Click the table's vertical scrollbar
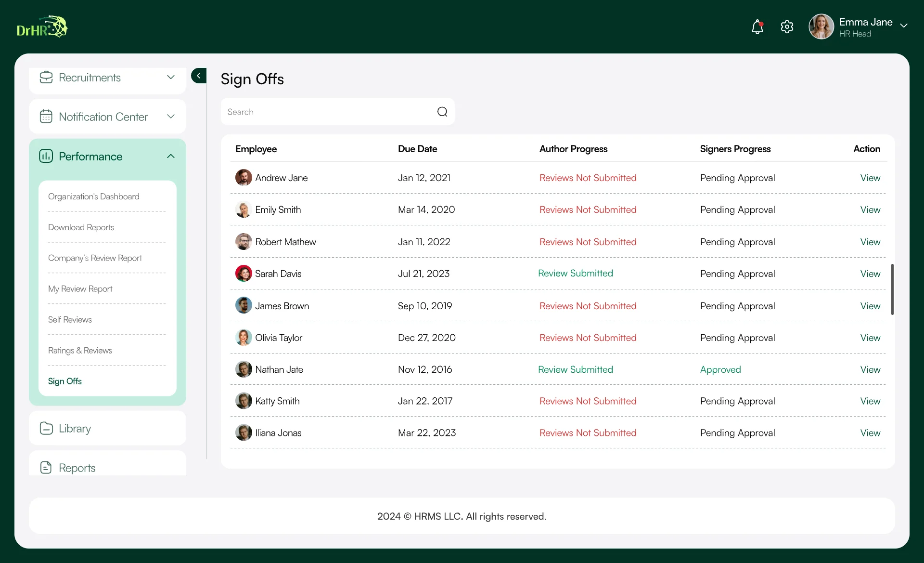Viewport: 924px width, 563px height. click(x=892, y=289)
